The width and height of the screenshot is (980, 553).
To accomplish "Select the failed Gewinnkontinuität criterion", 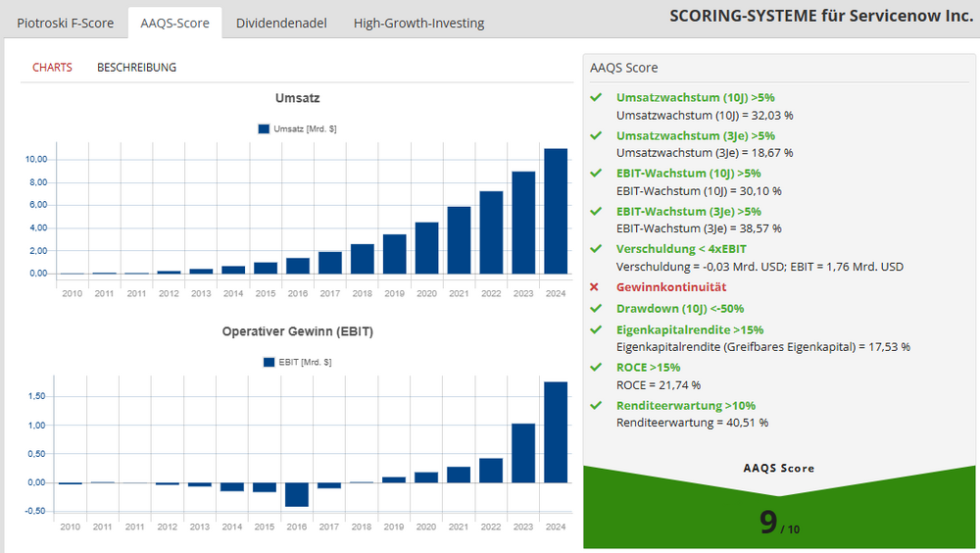I will [670, 287].
